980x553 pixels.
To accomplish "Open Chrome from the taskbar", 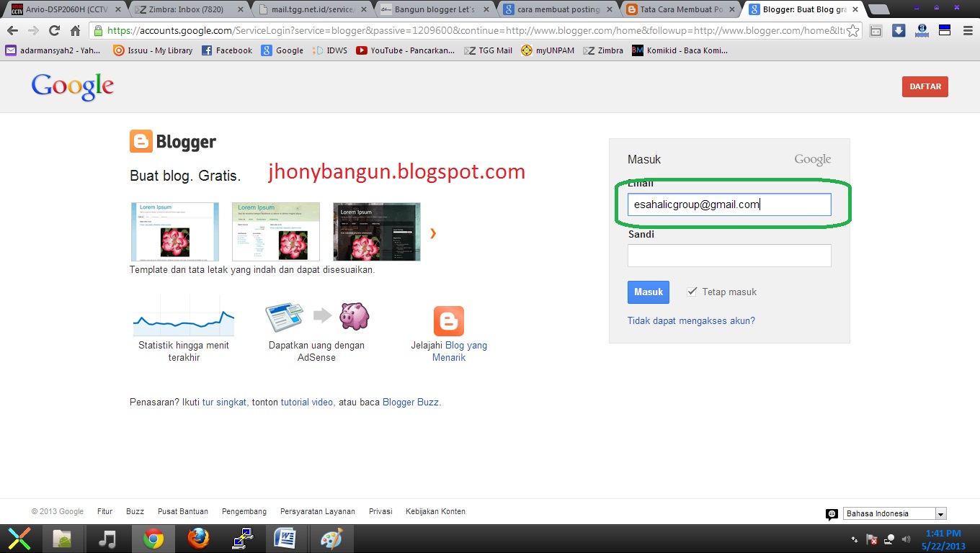I will [153, 539].
